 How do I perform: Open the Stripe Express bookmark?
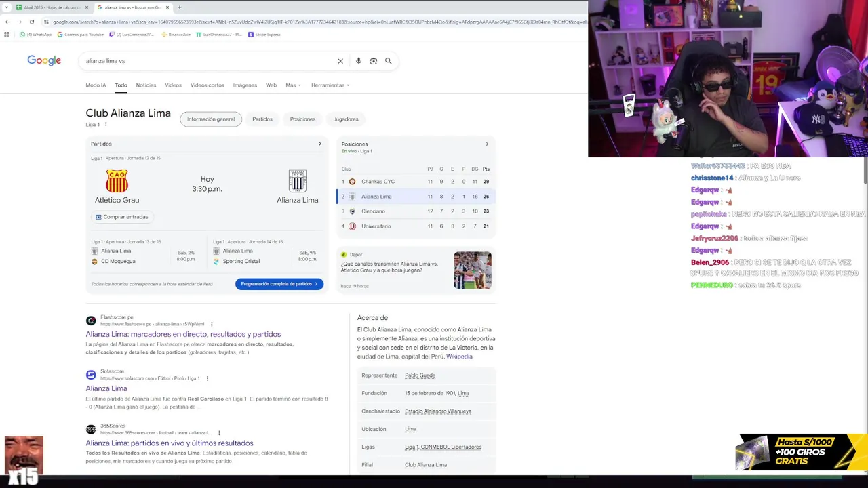[264, 34]
